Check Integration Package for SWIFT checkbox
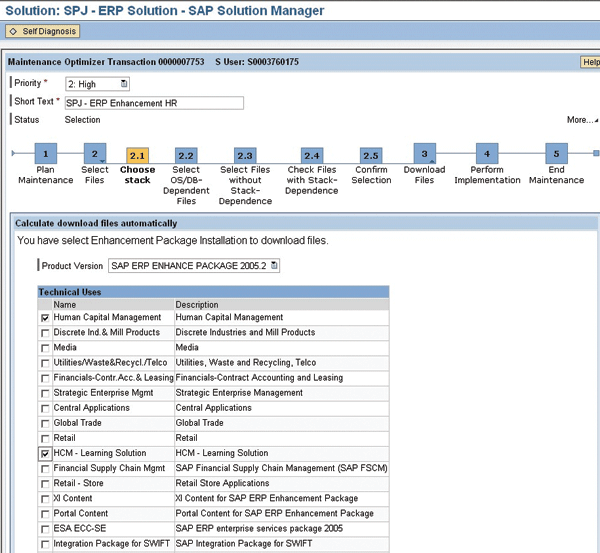Image resolution: width=600 pixels, height=553 pixels. coord(45,544)
